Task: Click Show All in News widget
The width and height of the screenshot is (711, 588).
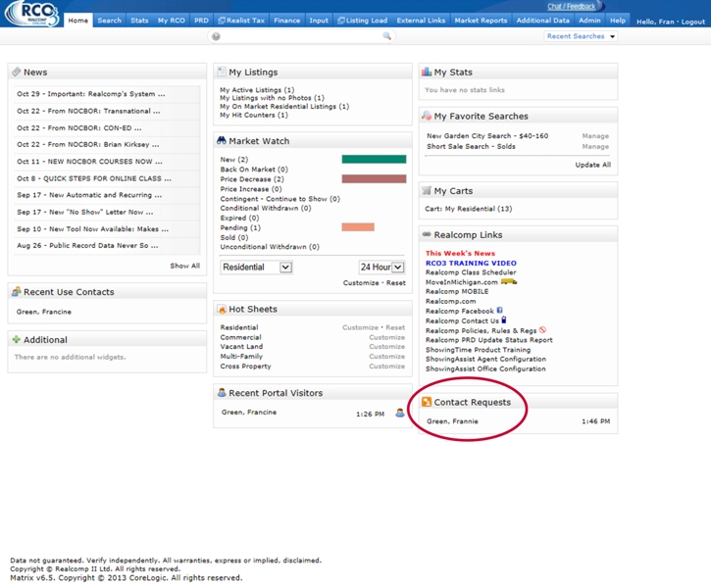Action: pyautogui.click(x=185, y=266)
